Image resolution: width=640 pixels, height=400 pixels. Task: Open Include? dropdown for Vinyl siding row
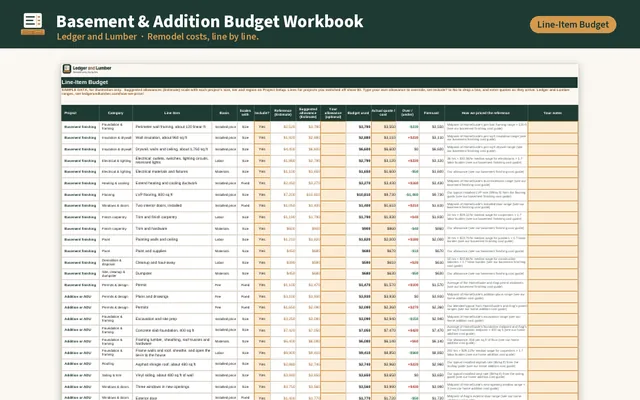point(262,375)
